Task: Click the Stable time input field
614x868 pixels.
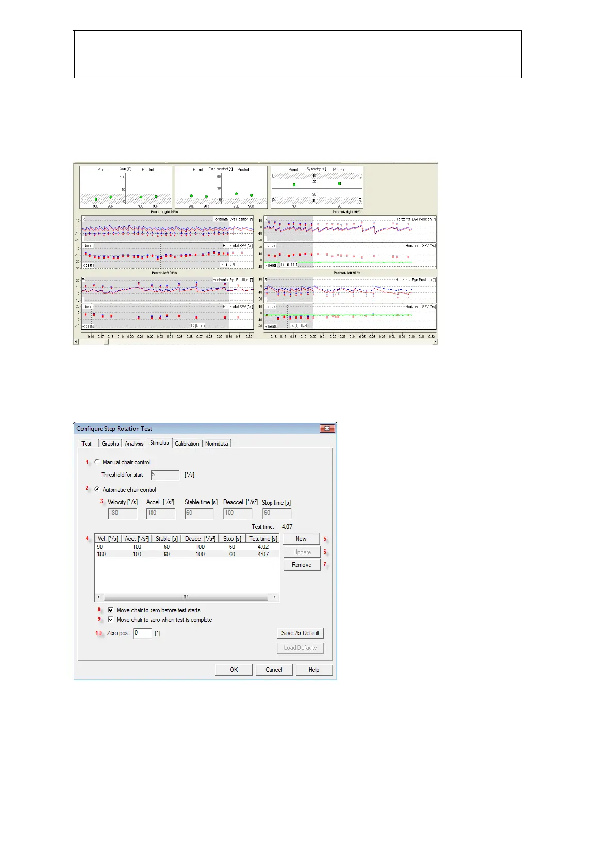Action: point(199,513)
